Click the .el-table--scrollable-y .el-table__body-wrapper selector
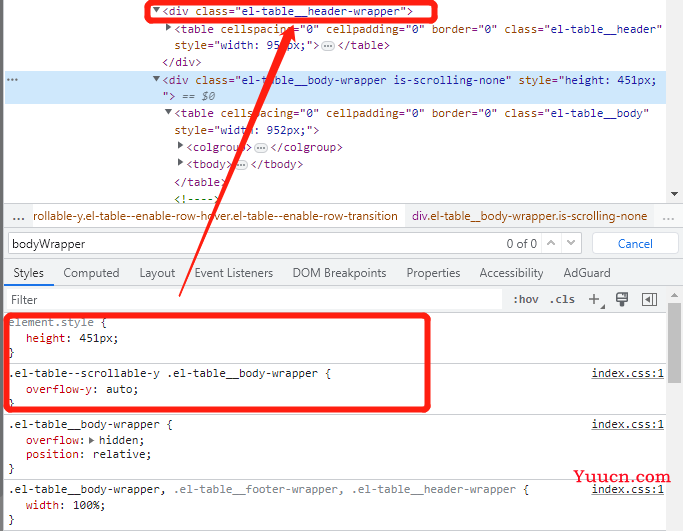The width and height of the screenshot is (683, 531). (163, 374)
